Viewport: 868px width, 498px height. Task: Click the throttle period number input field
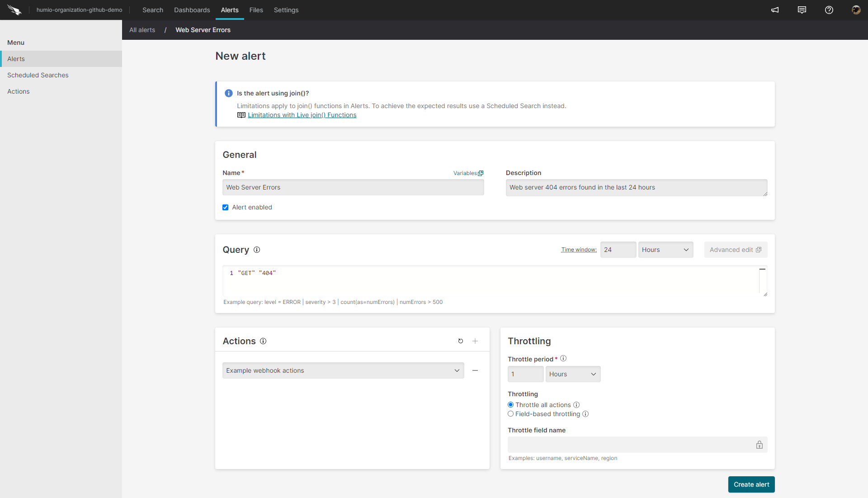tap(525, 374)
